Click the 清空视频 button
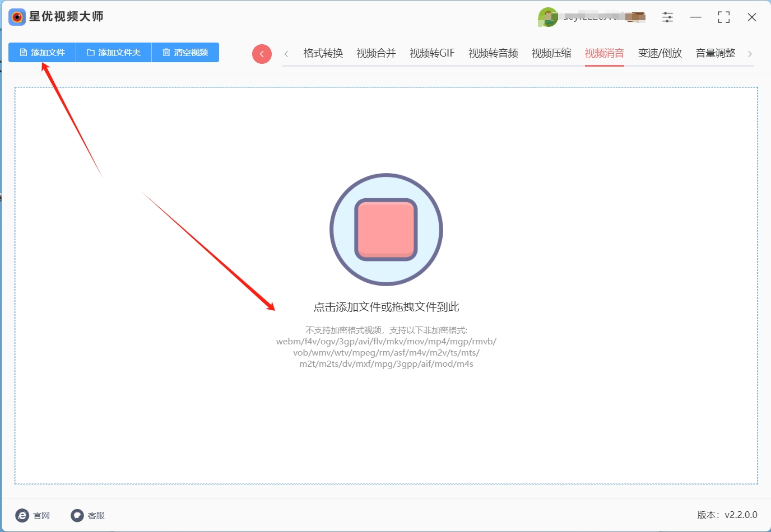Image resolution: width=771 pixels, height=532 pixels. pos(185,53)
